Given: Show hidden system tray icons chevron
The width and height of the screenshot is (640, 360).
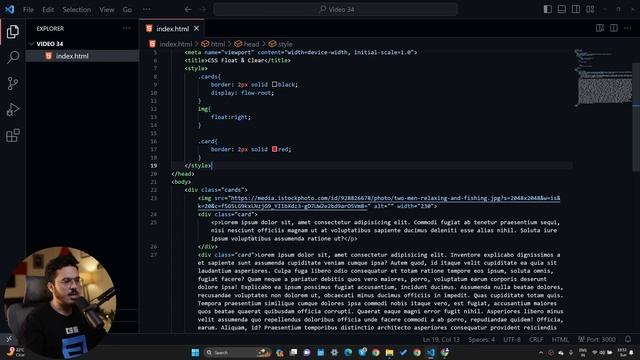Looking at the screenshot, I should pyautogui.click(x=541, y=352).
